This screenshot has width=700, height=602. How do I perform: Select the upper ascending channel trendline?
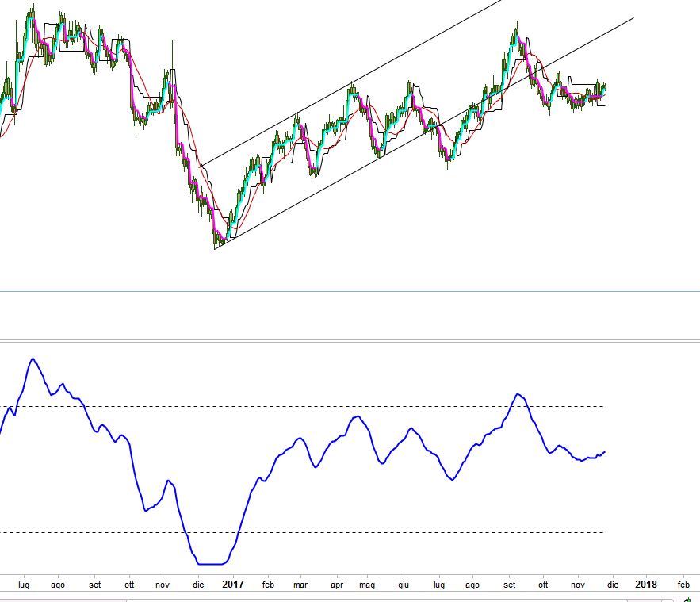pos(351,83)
